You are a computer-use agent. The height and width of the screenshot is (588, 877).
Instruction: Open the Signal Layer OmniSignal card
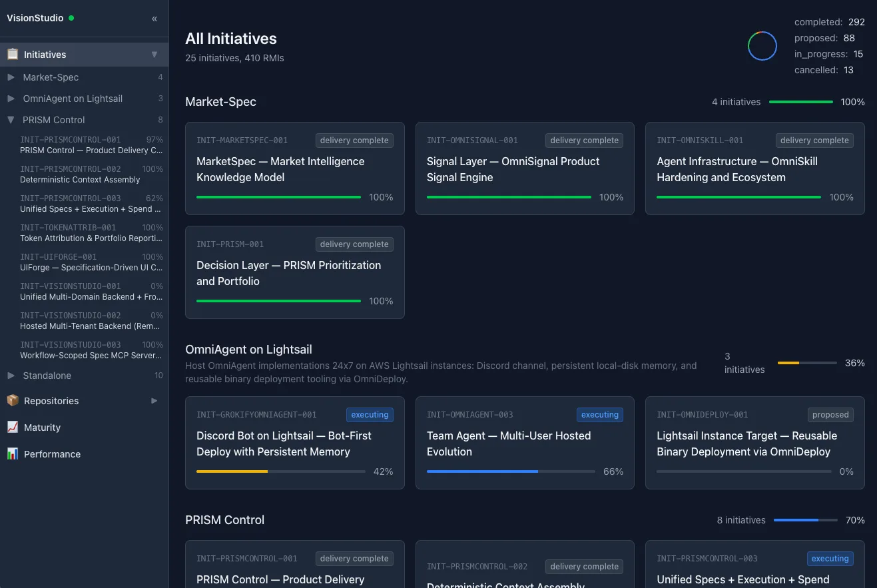pyautogui.click(x=525, y=168)
